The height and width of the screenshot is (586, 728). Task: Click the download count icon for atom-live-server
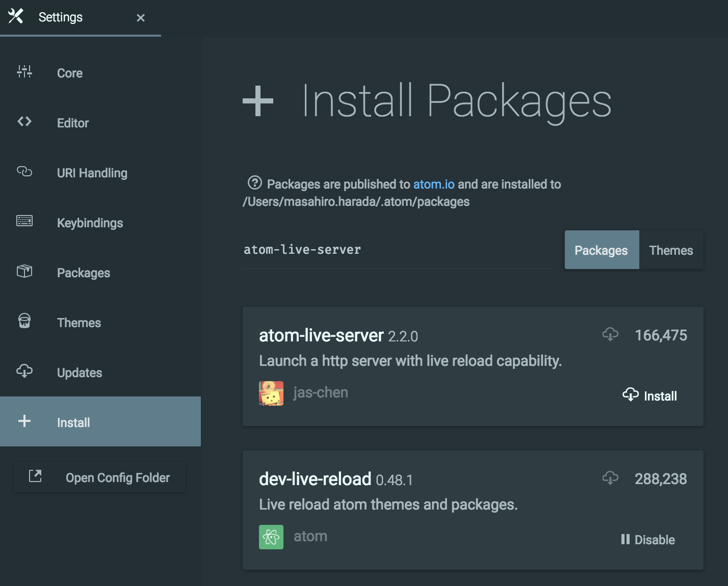point(610,335)
